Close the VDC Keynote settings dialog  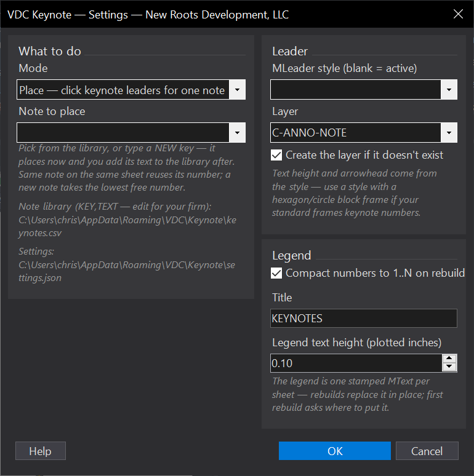tap(458, 14)
